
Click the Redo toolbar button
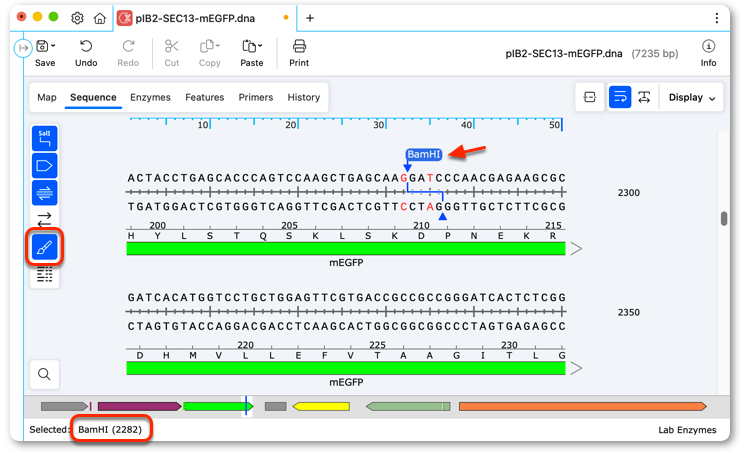point(128,53)
